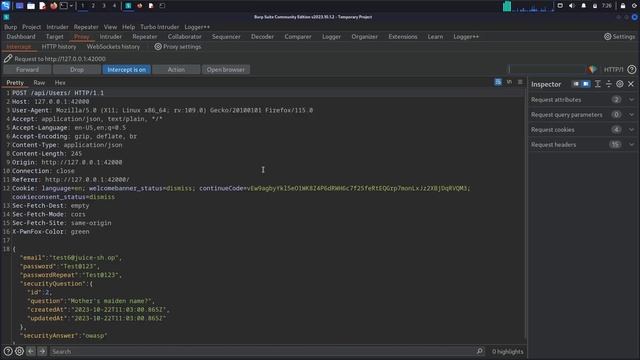Click the securityAnswer owasp JSON line
Viewport: 640px width, 360px height.
(64, 336)
